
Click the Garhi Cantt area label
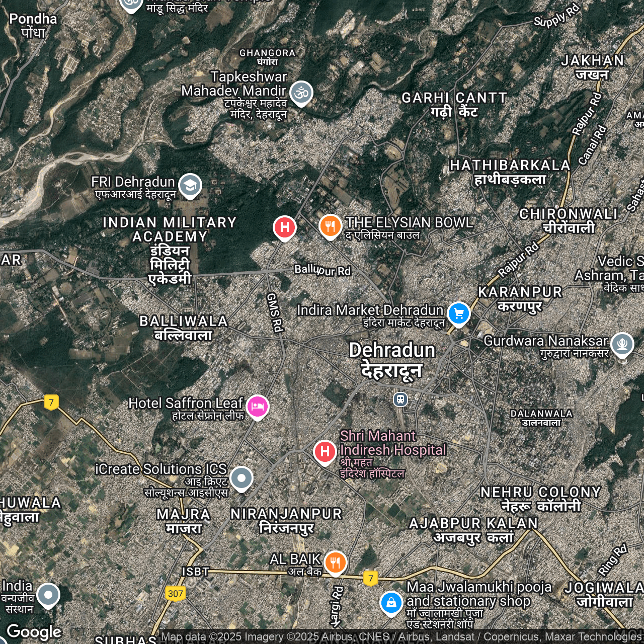[x=454, y=104]
